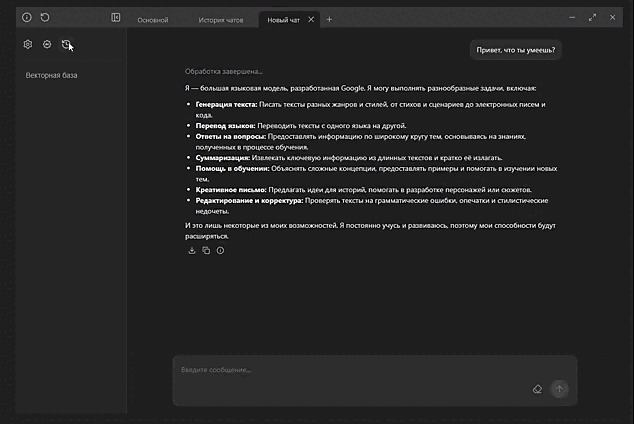This screenshot has height=424, width=634.
Task: Click the bold text Редактирование и корректура
Action: [x=249, y=200]
